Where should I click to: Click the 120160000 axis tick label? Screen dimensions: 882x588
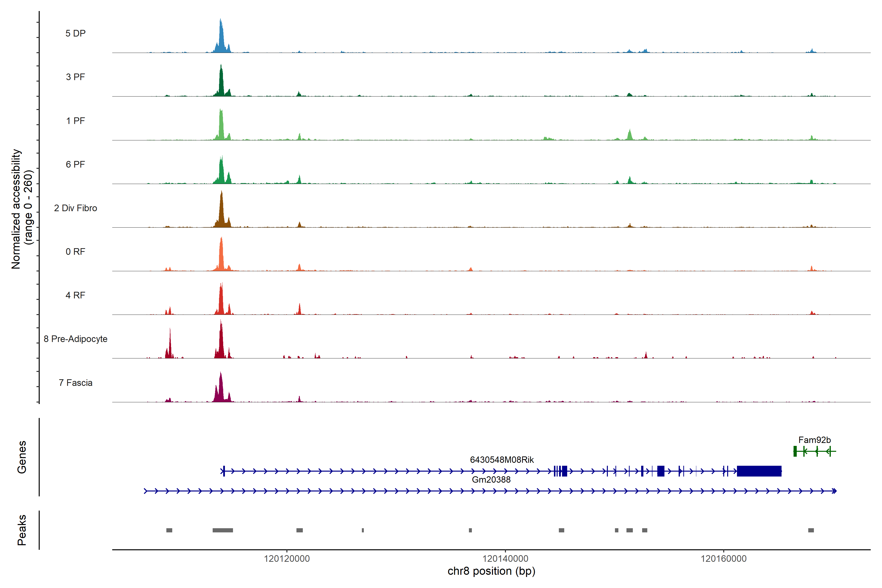[x=723, y=558]
